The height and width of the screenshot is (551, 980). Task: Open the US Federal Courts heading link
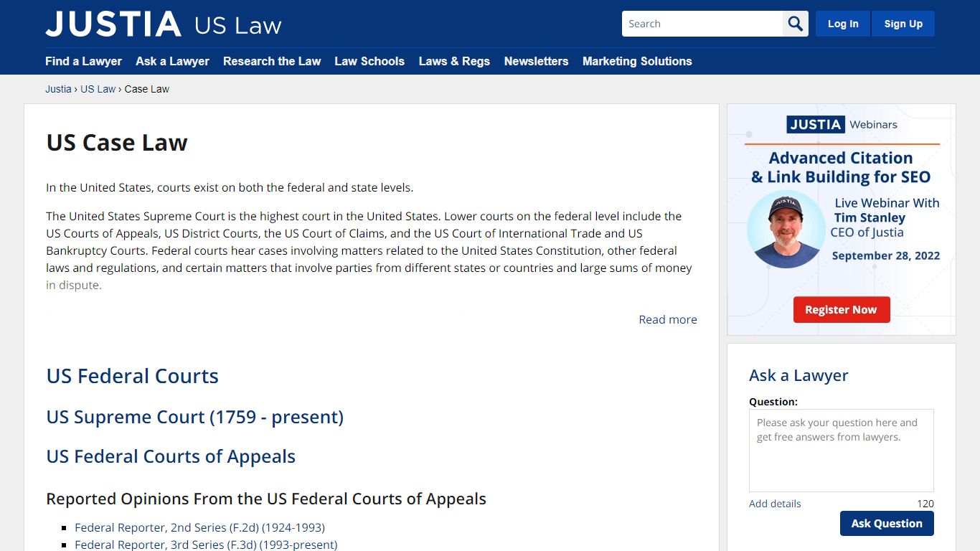tap(132, 376)
